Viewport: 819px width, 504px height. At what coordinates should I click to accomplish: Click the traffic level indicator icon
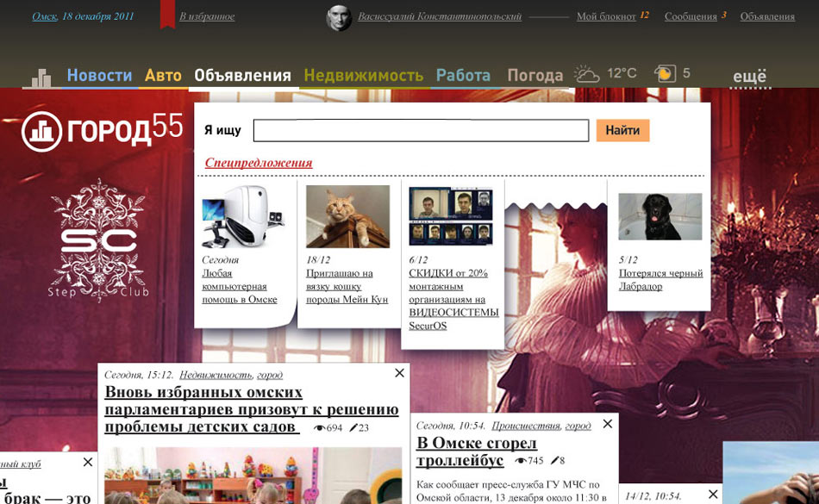click(664, 74)
